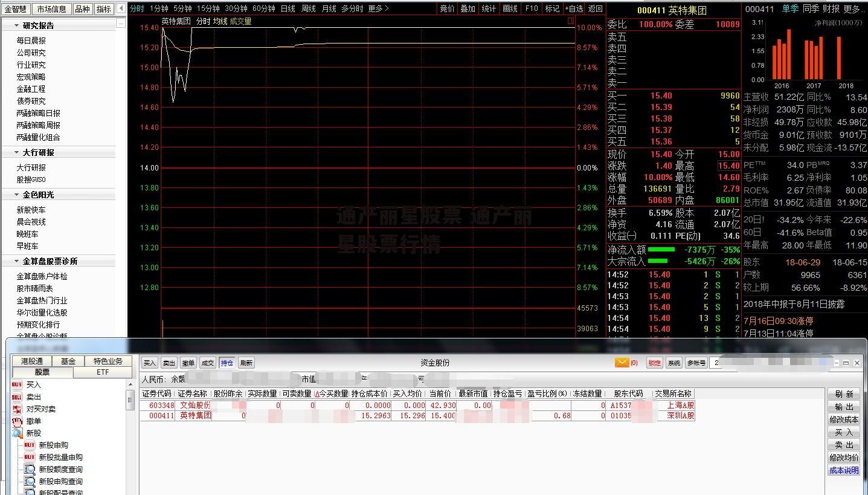Click the query icon beside 新股申购查询

tap(29, 481)
